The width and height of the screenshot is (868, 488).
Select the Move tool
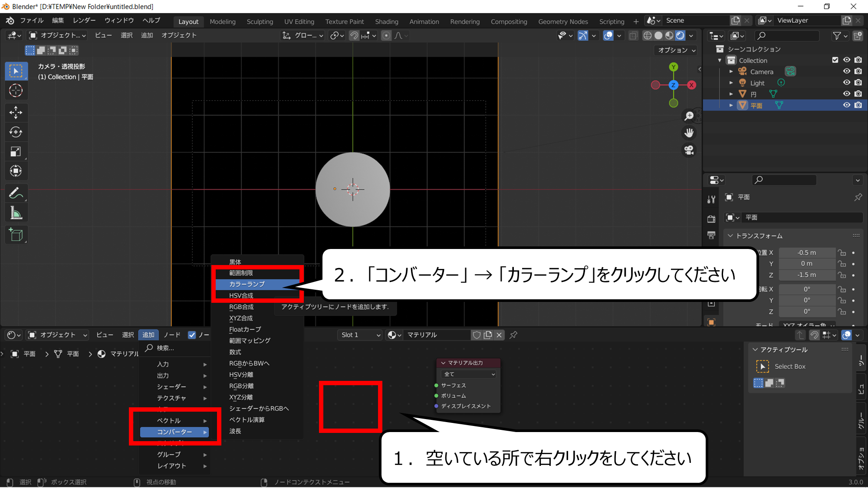coord(16,113)
